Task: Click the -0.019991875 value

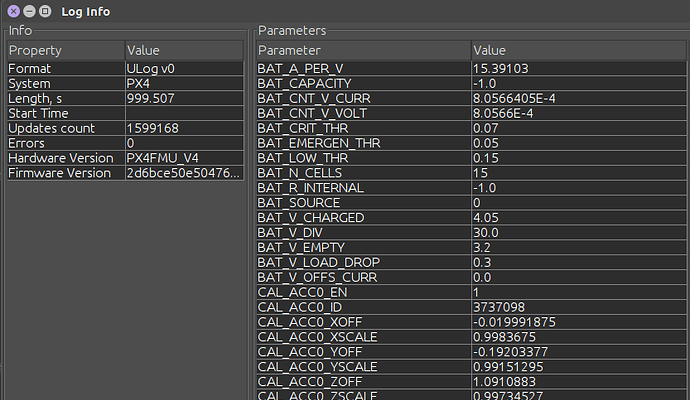Action: [579, 323]
